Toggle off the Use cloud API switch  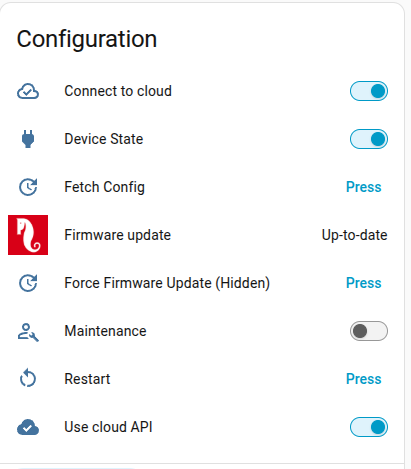369,427
